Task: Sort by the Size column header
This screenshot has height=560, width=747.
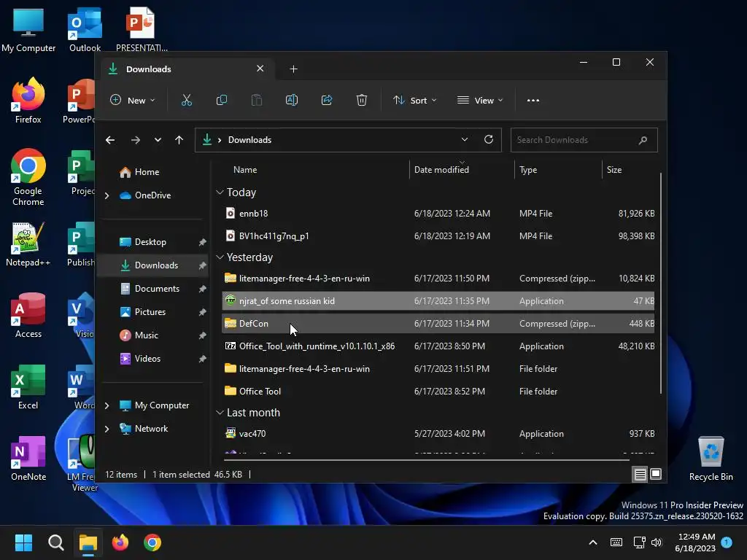Action: [x=614, y=169]
